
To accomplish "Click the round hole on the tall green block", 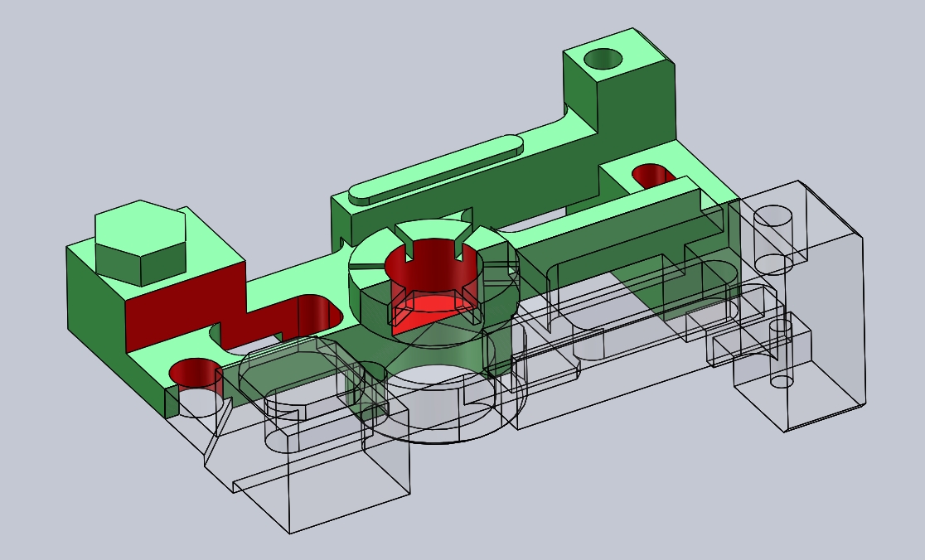I will coord(603,59).
